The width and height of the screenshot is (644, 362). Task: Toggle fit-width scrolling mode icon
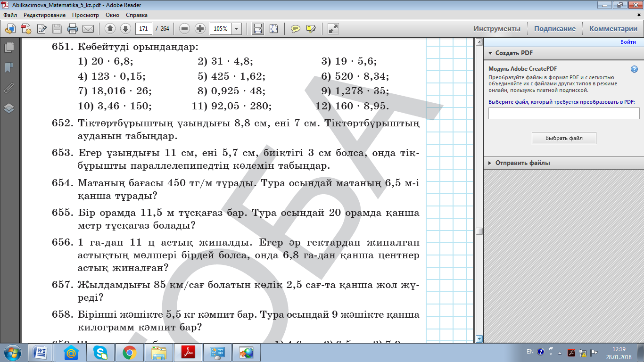pyautogui.click(x=258, y=28)
